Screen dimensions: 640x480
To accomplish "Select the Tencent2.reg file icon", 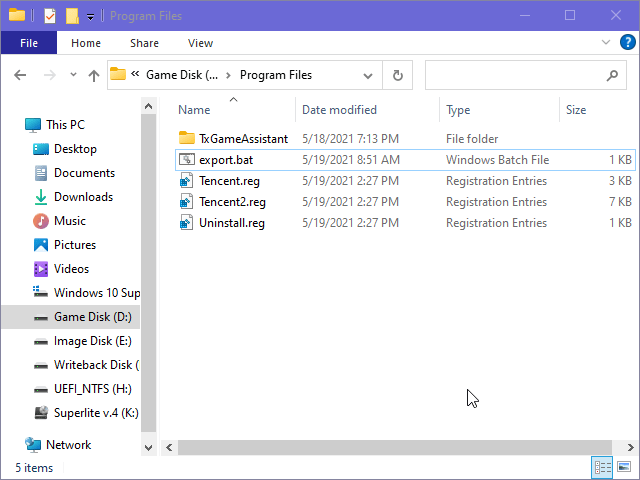I will [x=187, y=202].
